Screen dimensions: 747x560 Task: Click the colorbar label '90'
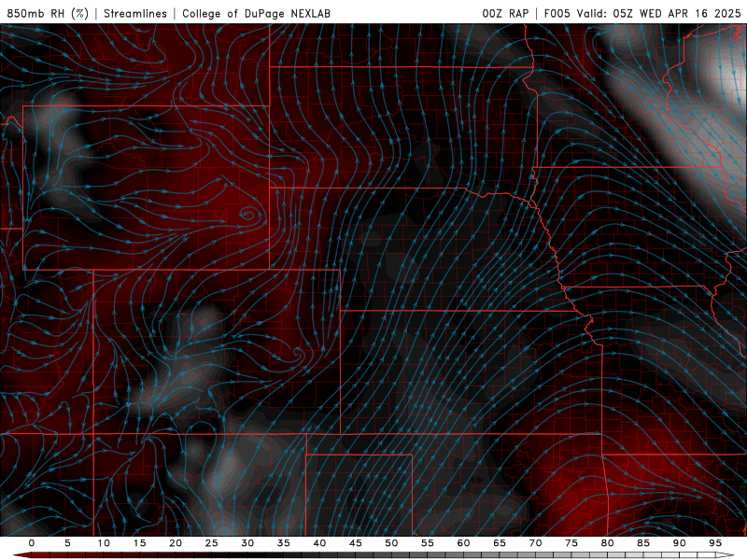pyautogui.click(x=679, y=543)
